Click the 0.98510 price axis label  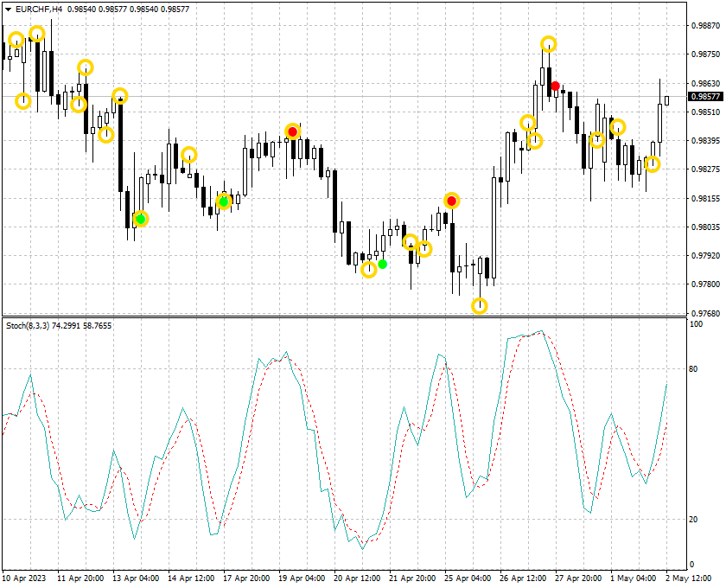pyautogui.click(x=705, y=112)
